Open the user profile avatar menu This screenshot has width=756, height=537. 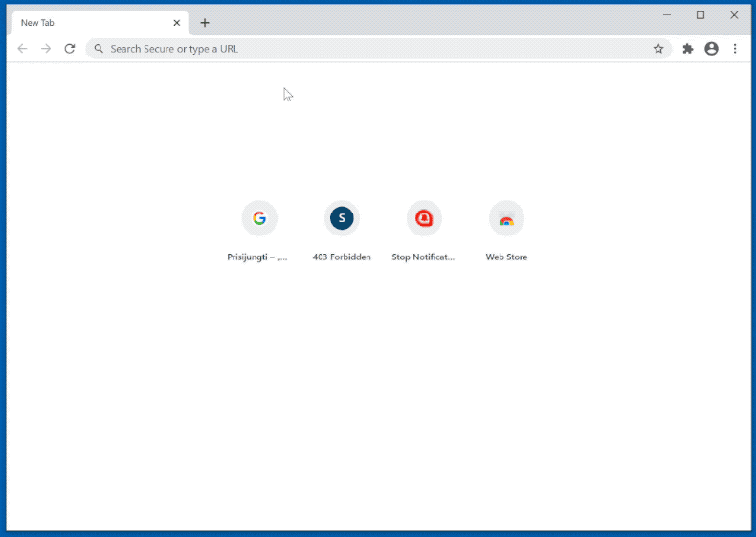tap(711, 49)
